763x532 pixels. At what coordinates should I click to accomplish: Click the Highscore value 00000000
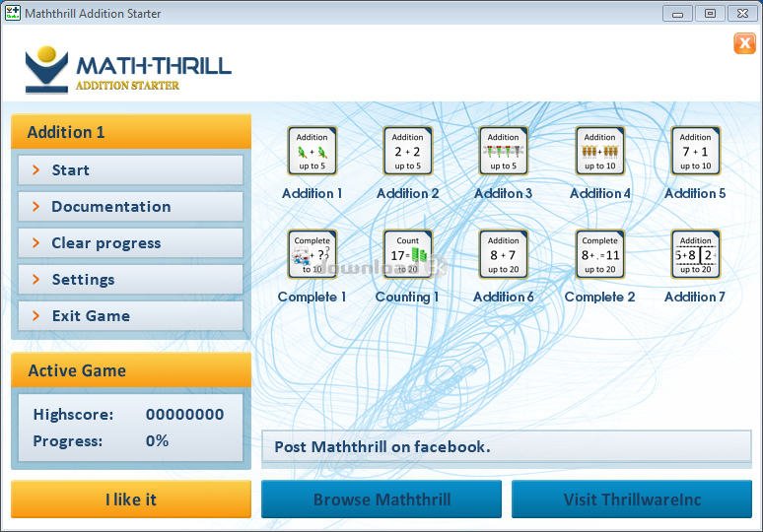[185, 415]
